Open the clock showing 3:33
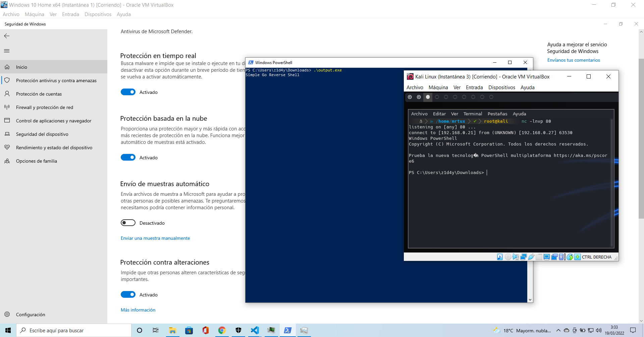The image size is (644, 337). (614, 330)
